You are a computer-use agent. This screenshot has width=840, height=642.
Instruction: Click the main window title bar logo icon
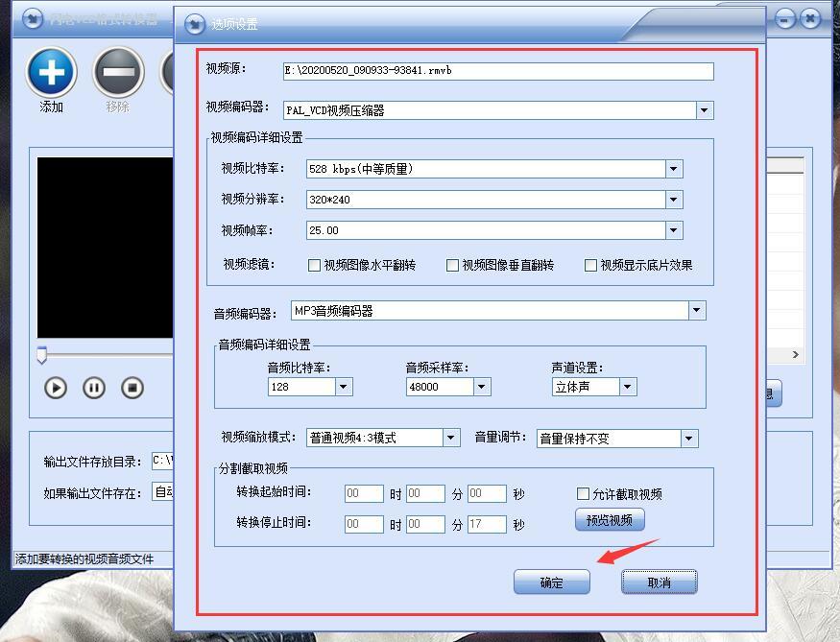click(x=32, y=20)
